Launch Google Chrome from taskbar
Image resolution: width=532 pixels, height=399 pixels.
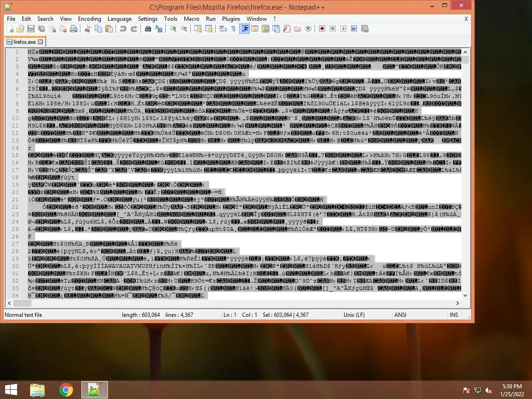(x=66, y=389)
